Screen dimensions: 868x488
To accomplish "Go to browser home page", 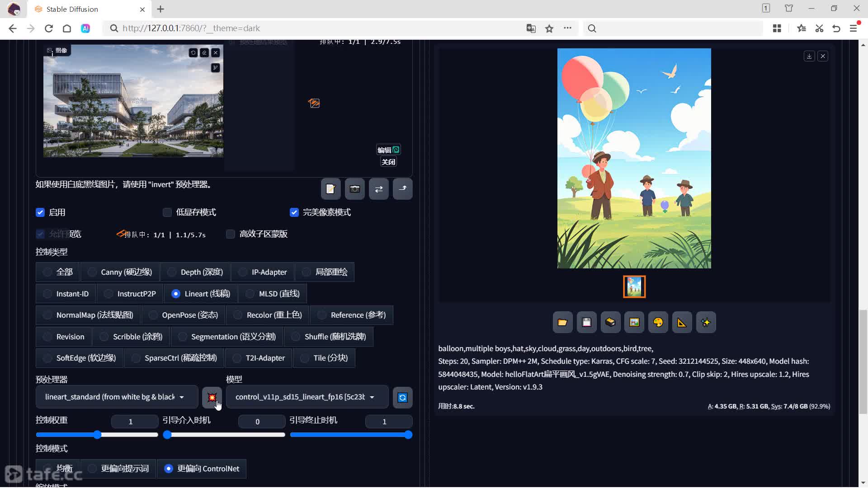I will pos(67,28).
